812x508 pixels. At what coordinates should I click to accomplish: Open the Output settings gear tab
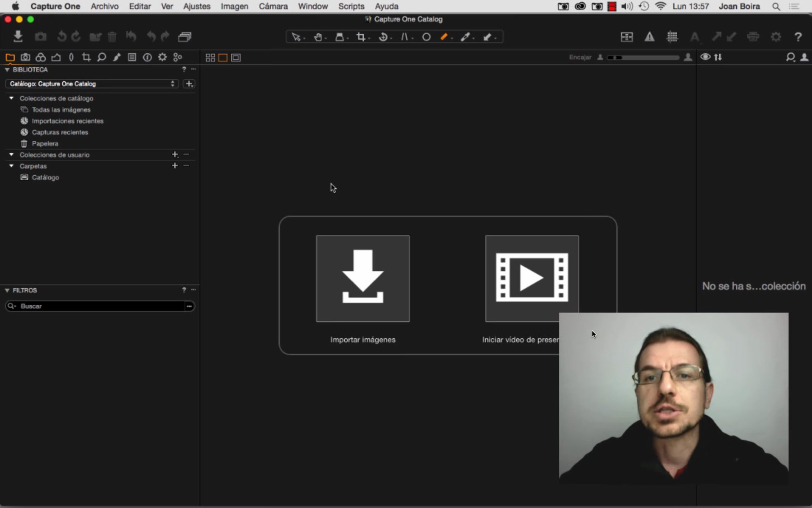162,57
